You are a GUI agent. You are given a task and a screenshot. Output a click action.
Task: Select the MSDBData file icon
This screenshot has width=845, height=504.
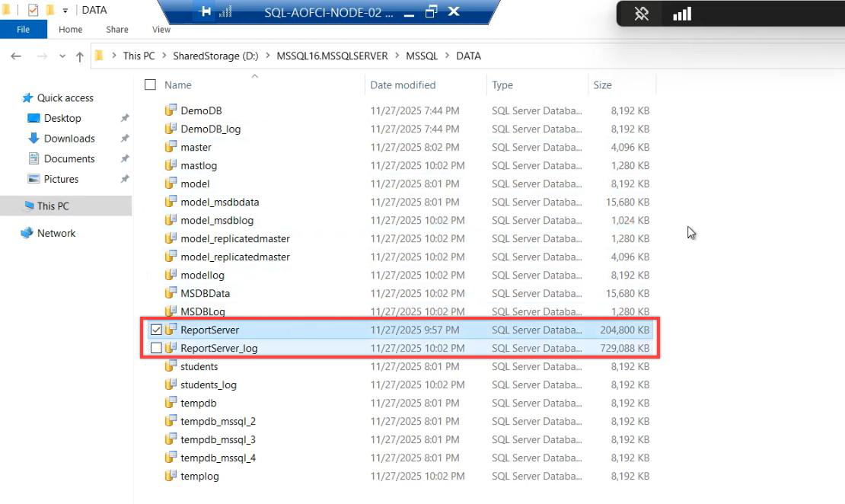click(x=171, y=293)
